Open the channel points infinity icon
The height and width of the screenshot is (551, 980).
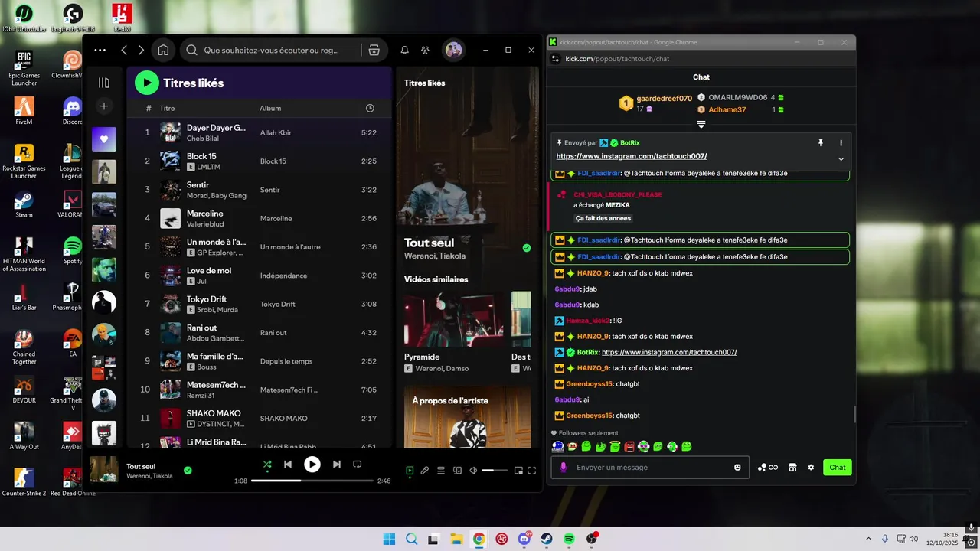click(x=768, y=468)
